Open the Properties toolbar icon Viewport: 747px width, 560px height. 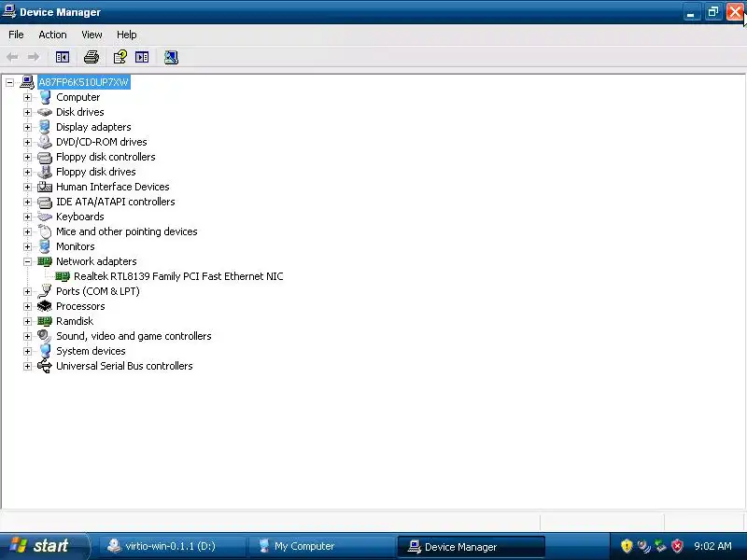tap(120, 58)
